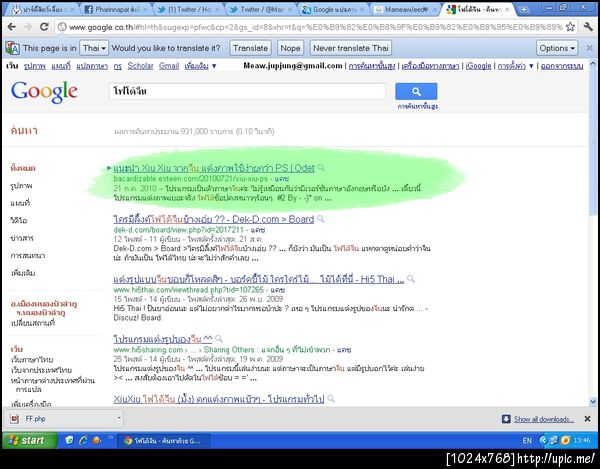Close the downloads bar
Screen dimensions: 600x469
587,419
